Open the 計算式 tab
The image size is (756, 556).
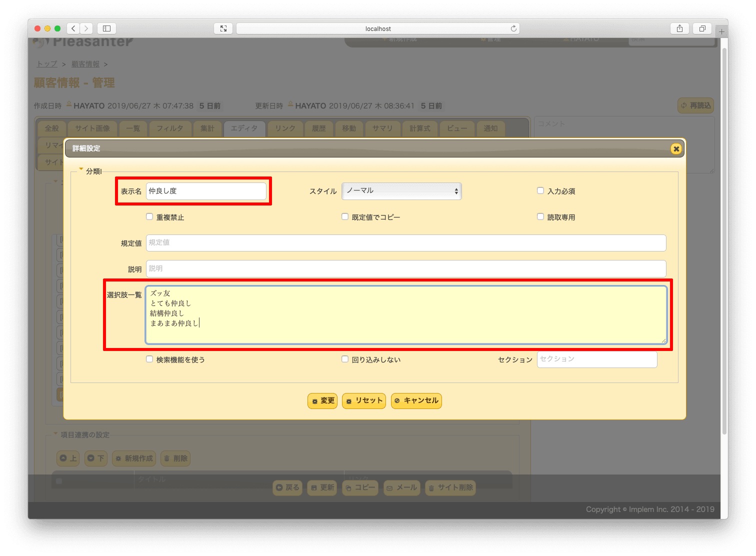point(420,128)
